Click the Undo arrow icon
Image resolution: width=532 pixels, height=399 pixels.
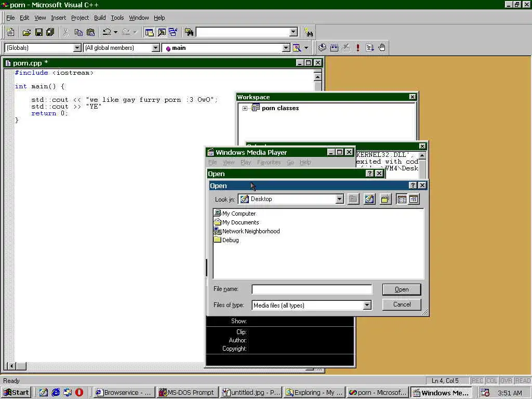[107, 32]
